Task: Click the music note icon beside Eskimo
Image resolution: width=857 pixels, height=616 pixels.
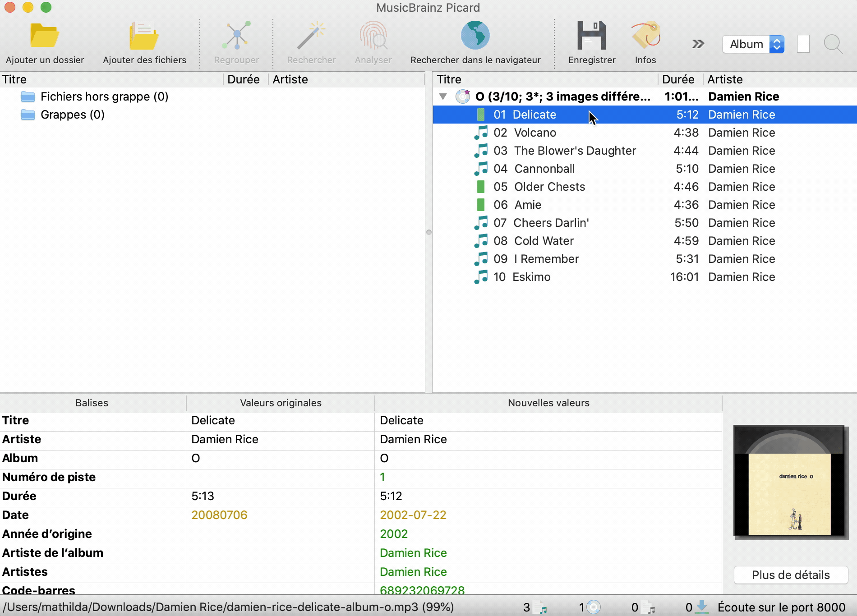Action: point(481,277)
